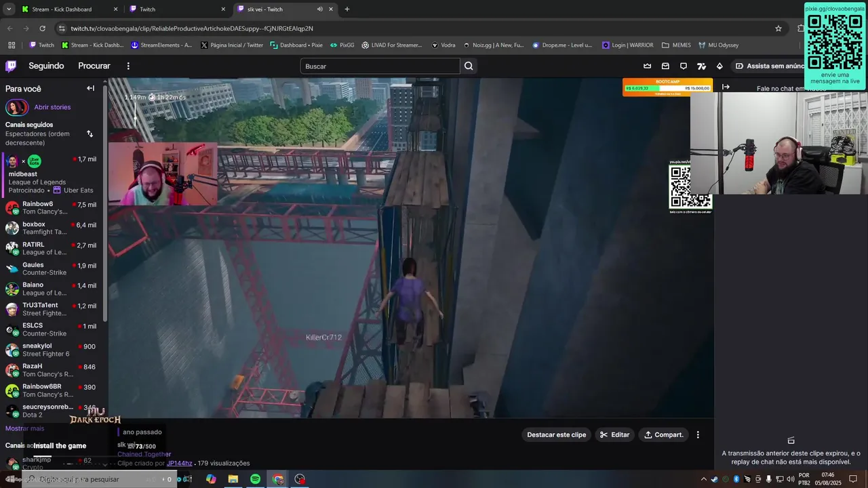Open the Chrome apps grid
The height and width of the screenshot is (488, 868).
[x=12, y=45]
